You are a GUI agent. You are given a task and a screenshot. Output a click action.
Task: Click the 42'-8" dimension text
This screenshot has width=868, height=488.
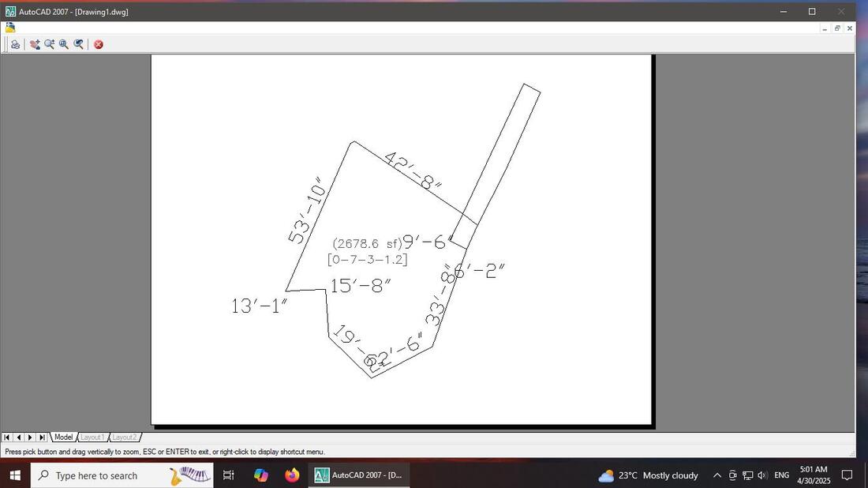coord(413,171)
